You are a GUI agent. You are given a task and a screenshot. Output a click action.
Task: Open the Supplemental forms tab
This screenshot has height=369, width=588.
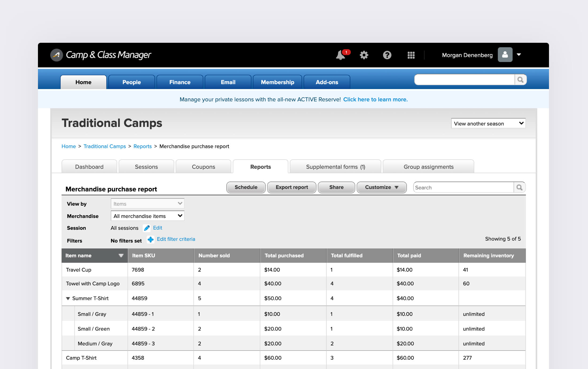point(335,167)
